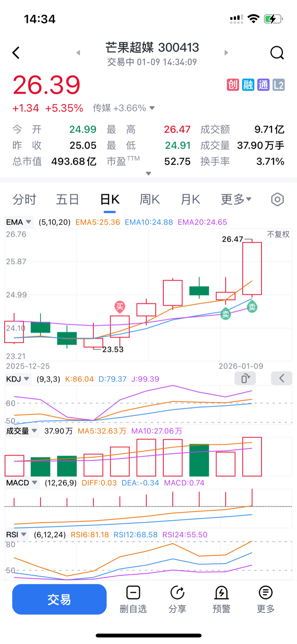
Task: Open the KDJ indicator dropdown
Action: (x=18, y=379)
